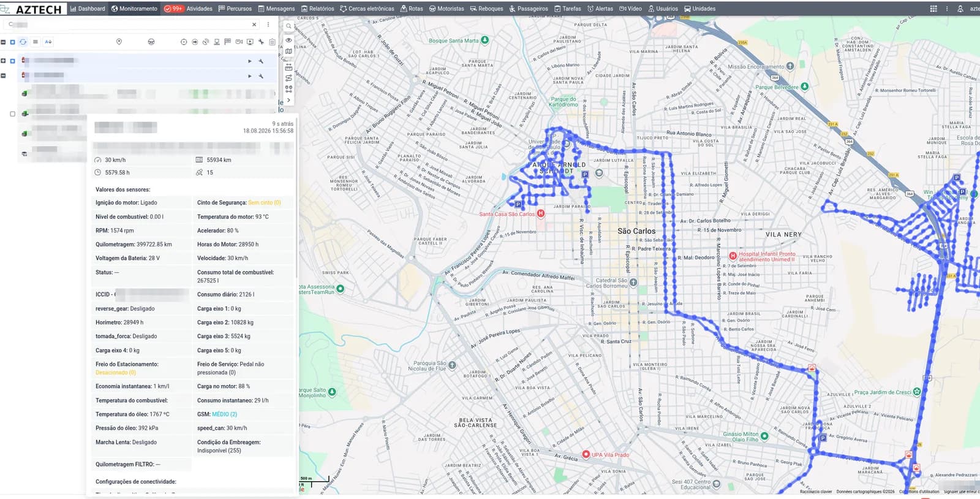
Task: Open the Usuários menu
Action: pyautogui.click(x=663, y=9)
